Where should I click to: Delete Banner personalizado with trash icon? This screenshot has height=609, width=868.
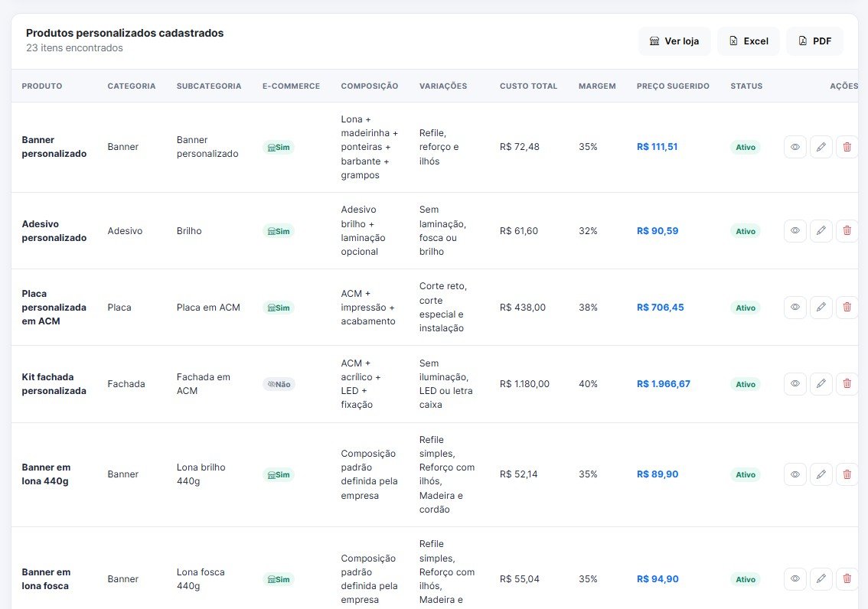click(847, 147)
